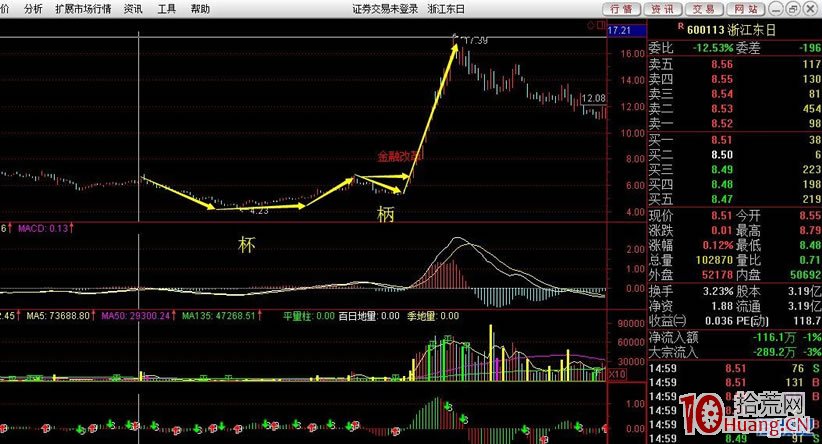Click the 16.00 price axis label
The width and height of the screenshot is (822, 444).
click(x=632, y=53)
